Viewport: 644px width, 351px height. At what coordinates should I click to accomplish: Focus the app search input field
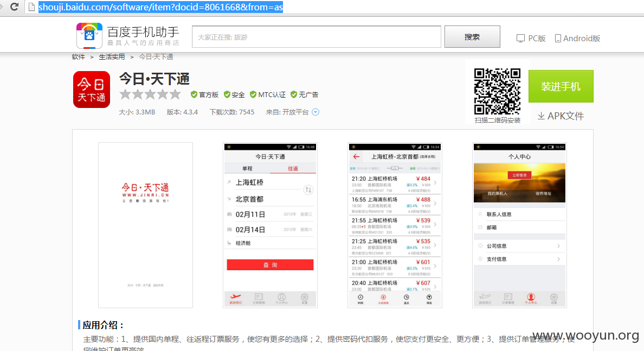pos(316,37)
